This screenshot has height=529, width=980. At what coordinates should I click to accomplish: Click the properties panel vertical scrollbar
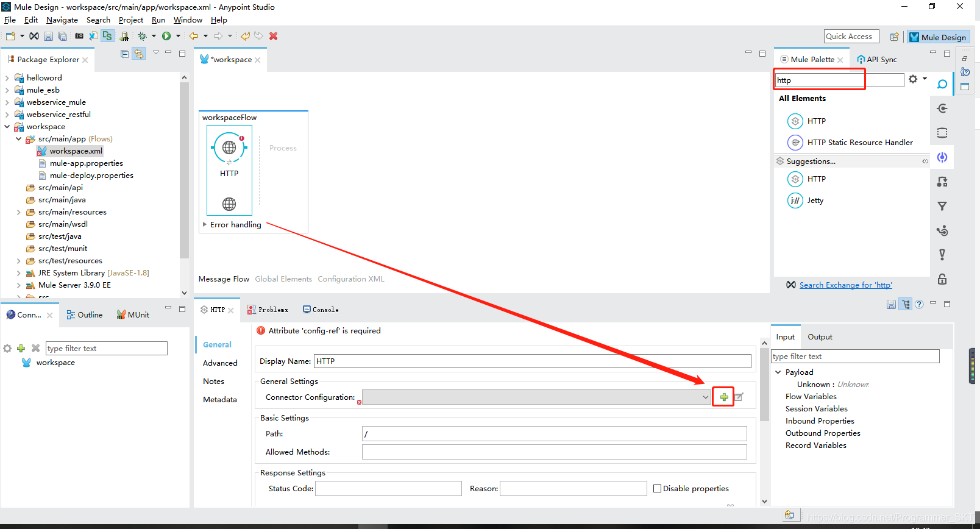[764, 385]
